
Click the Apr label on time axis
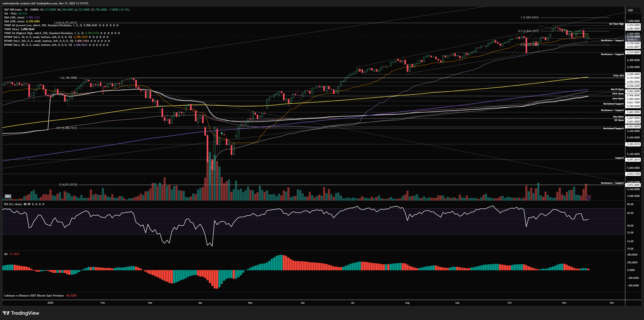click(x=200, y=303)
